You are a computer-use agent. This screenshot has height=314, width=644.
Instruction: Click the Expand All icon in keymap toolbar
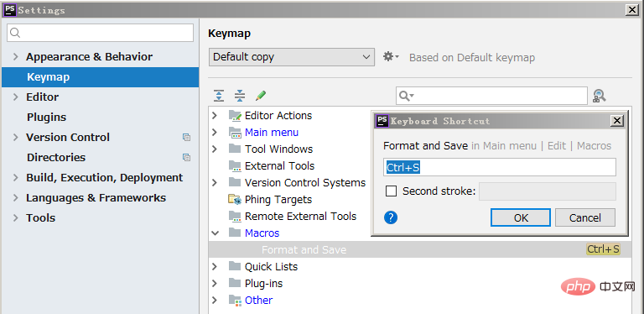[x=219, y=96]
